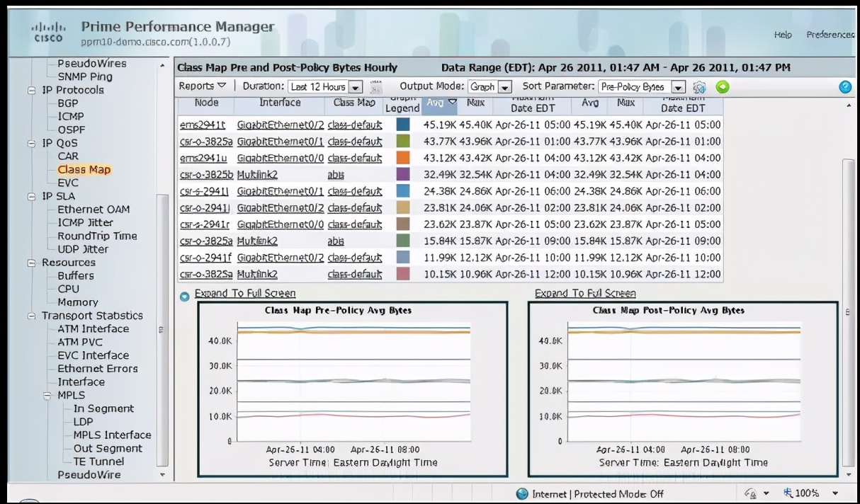
Task: Click the Cisco logo
Action: tap(48, 32)
